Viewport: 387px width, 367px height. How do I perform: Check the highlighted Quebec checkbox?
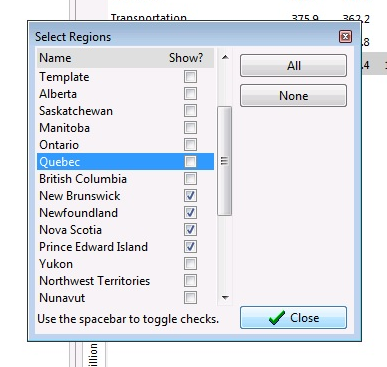190,162
